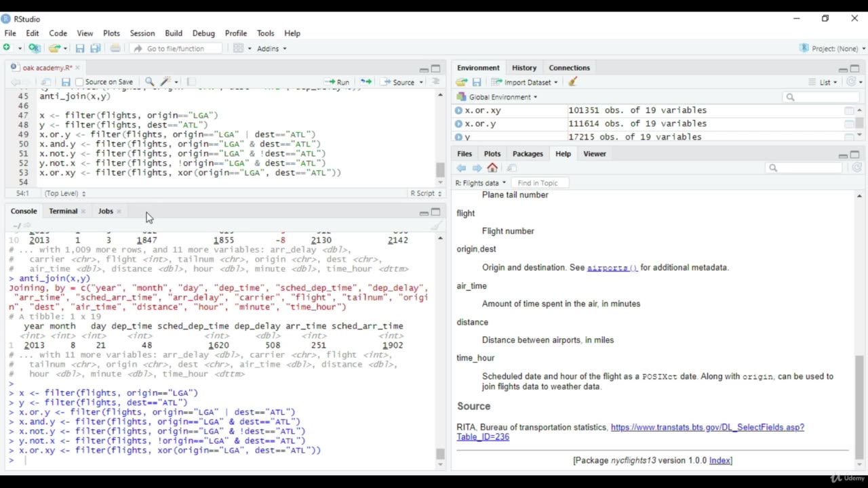Open the Code menu
Image resolution: width=868 pixels, height=488 pixels.
pos(58,33)
